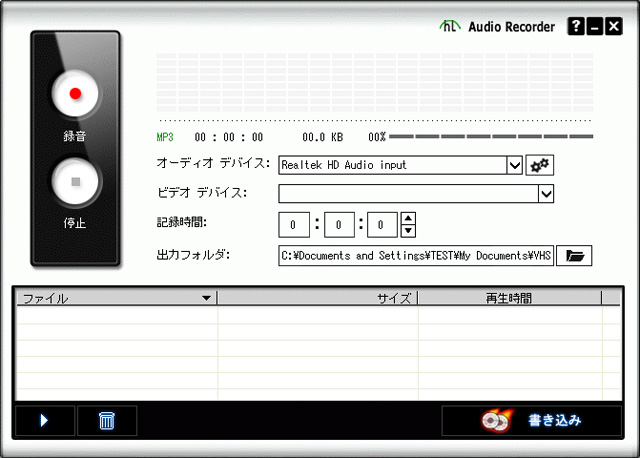This screenshot has height=458, width=640.
Task: Click the green MP3 format label
Action: 165,137
